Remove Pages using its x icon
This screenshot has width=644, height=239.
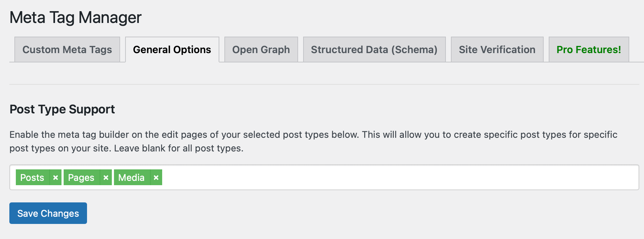pyautogui.click(x=106, y=177)
